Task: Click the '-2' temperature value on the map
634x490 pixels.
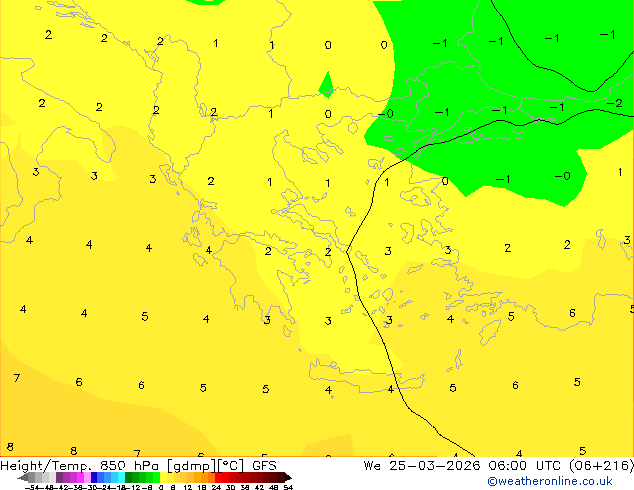Action: 615,103
